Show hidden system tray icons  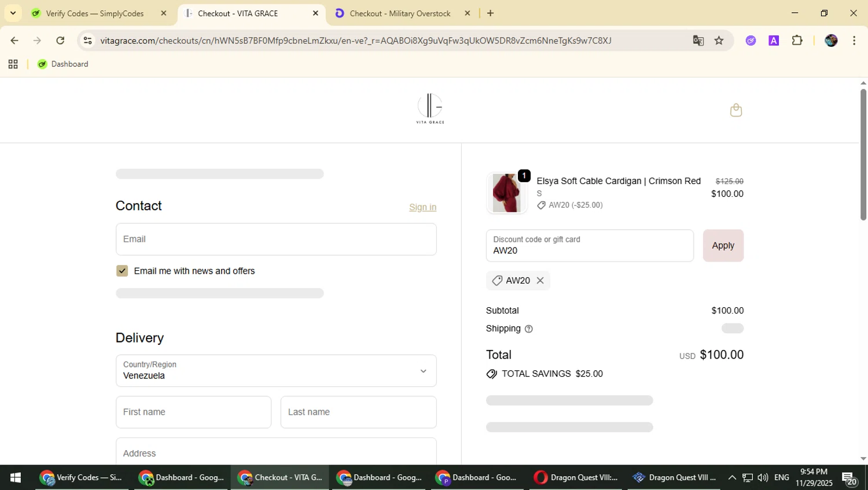click(731, 478)
